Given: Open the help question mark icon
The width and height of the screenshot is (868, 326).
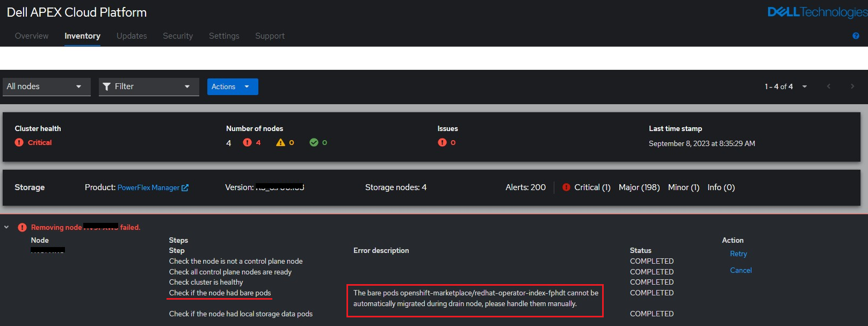Looking at the screenshot, I should point(856,36).
